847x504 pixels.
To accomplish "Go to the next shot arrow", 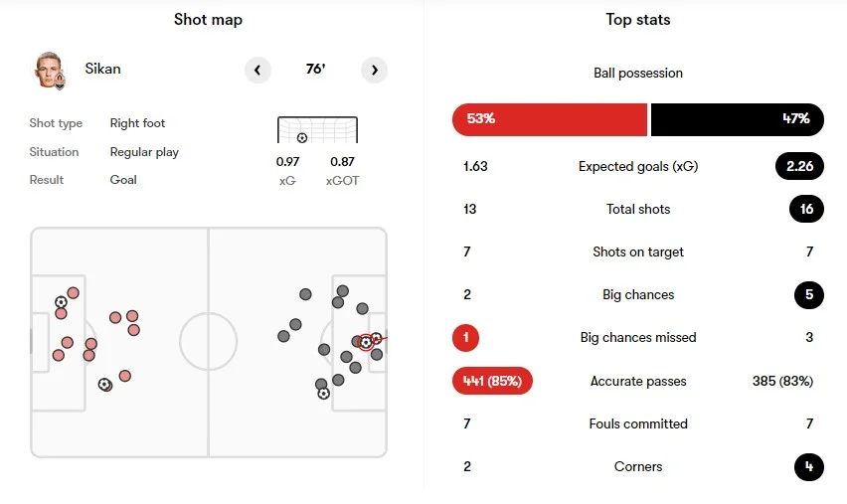I will pyautogui.click(x=374, y=70).
